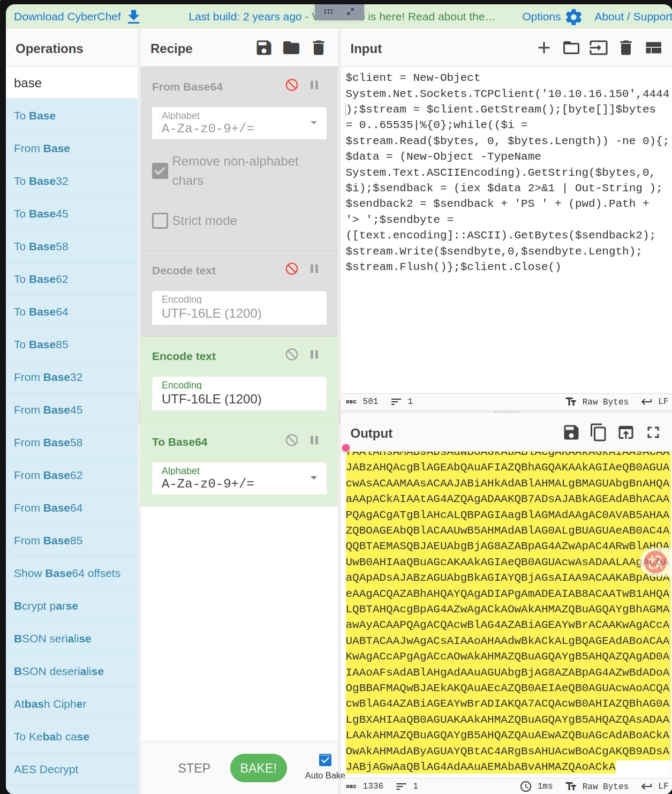The height and width of the screenshot is (794, 672).
Task: Open Options link text
Action: (541, 17)
